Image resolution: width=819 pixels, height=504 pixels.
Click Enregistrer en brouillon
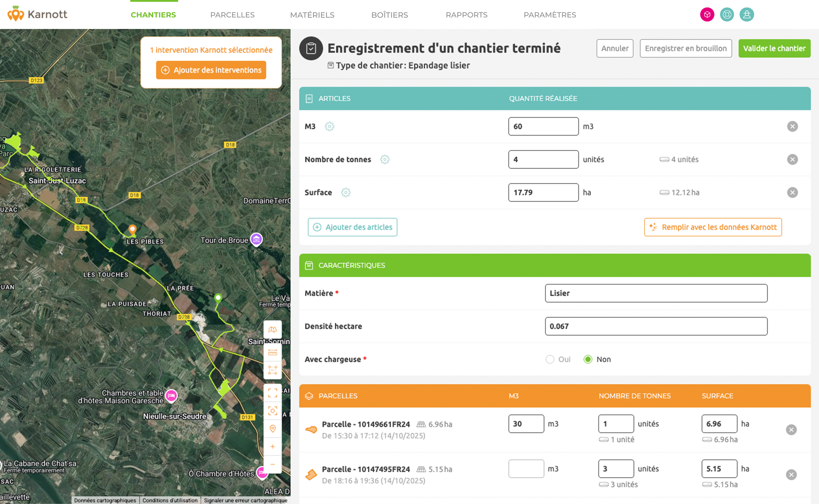tap(686, 48)
